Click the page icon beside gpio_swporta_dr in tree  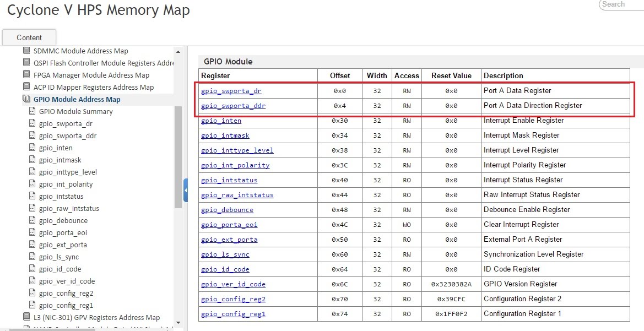33,123
